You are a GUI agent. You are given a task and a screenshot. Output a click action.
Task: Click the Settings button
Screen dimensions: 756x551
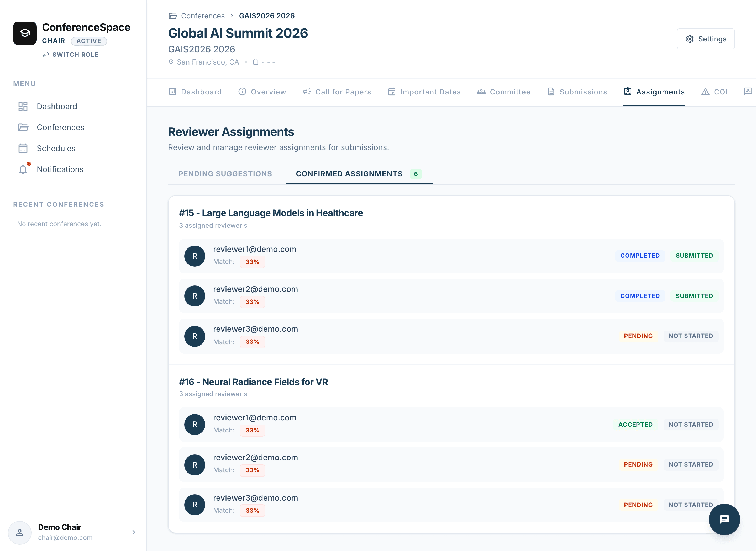tap(706, 39)
